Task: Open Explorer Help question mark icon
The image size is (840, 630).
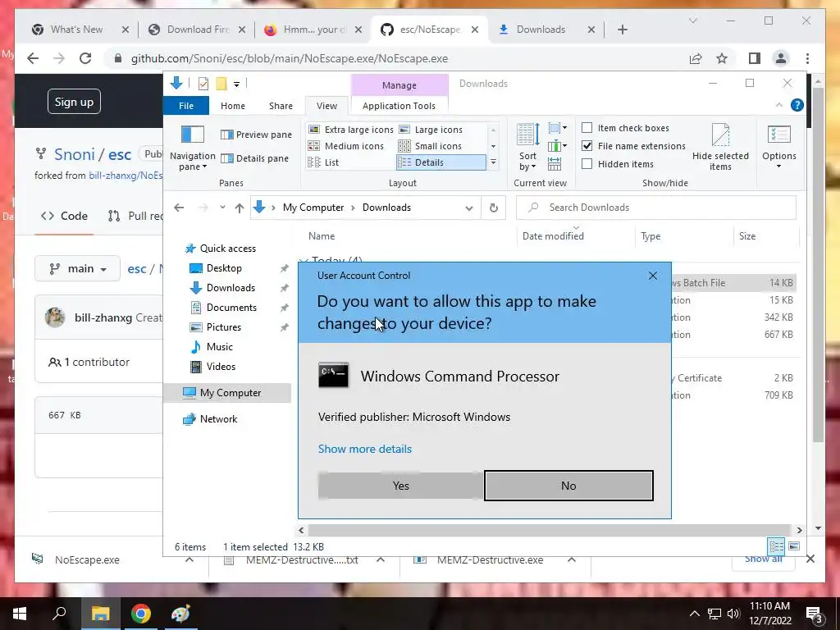Action: 797,106
